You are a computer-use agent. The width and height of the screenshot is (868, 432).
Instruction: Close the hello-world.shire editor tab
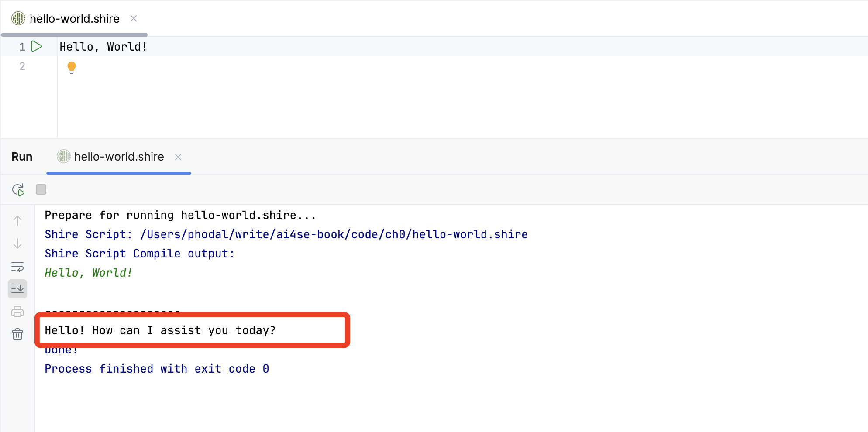point(134,18)
